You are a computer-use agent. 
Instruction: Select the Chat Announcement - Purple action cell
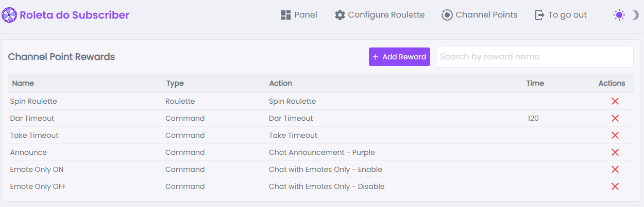322,152
